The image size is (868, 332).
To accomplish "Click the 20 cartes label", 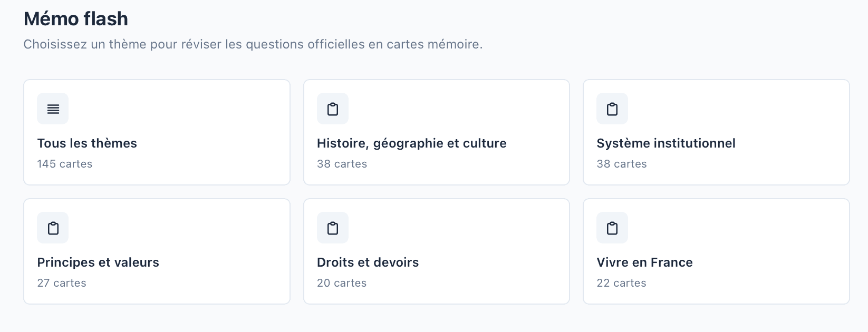I will (x=341, y=283).
